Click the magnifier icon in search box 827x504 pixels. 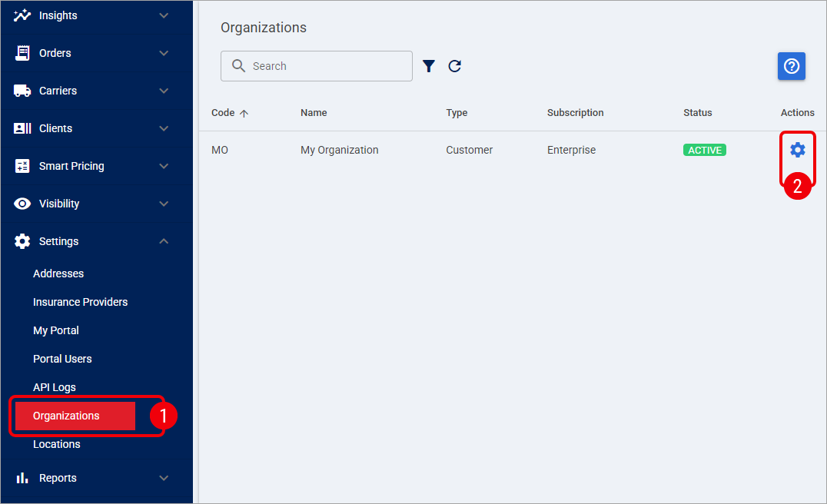tap(238, 65)
